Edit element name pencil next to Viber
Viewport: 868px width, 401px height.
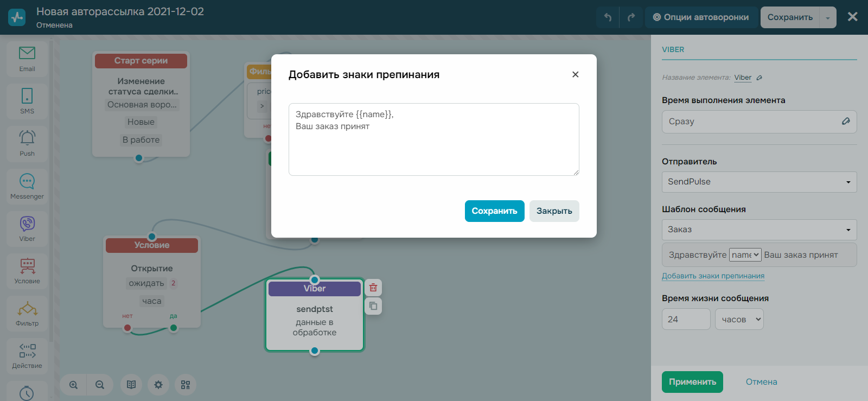click(759, 78)
